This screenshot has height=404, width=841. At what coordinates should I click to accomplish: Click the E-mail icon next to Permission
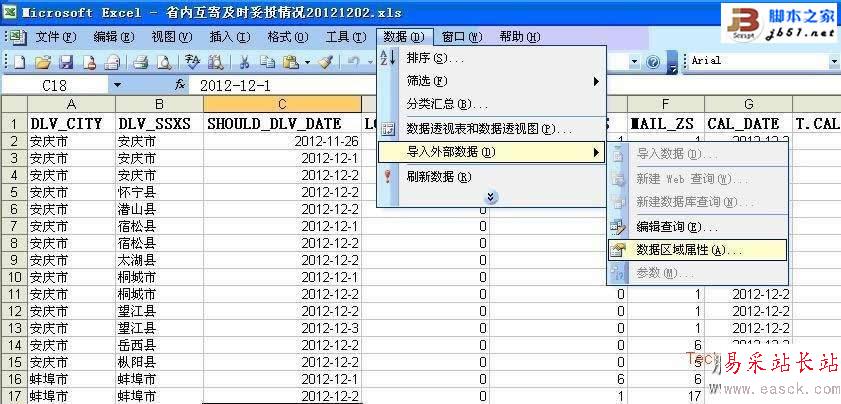coord(112,62)
